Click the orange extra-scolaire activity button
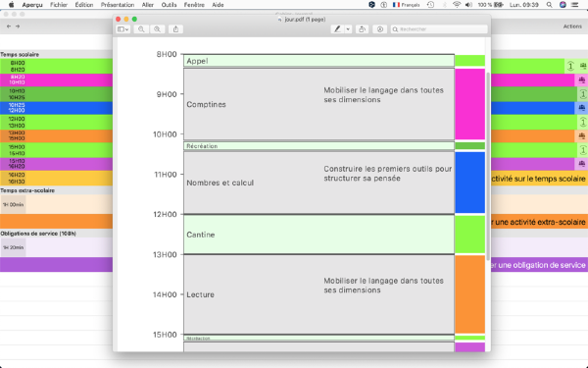The width and height of the screenshot is (588, 368). tap(539, 222)
